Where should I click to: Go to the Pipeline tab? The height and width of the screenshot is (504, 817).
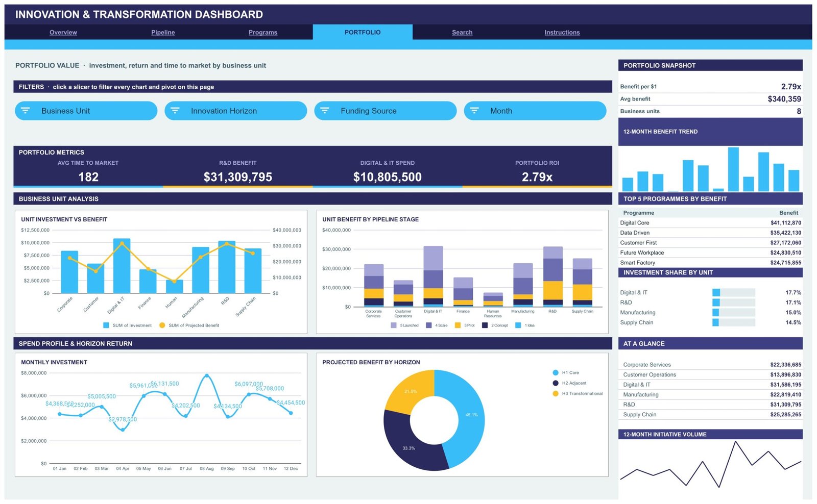click(x=163, y=32)
